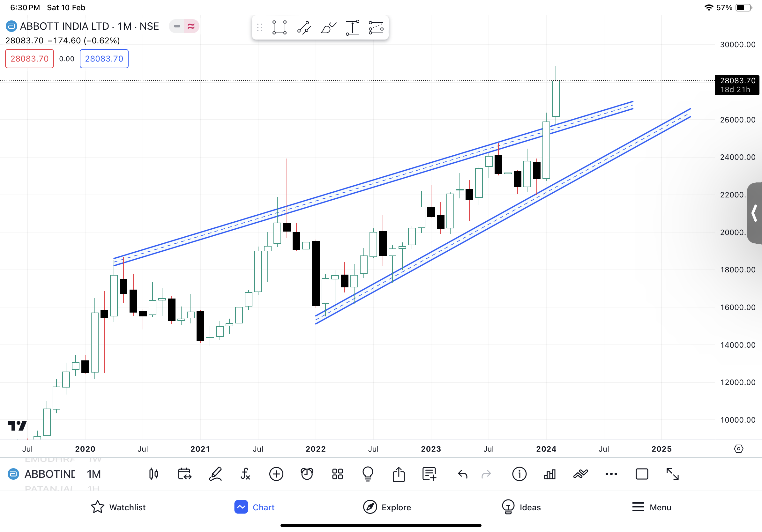Open chart settings gear near price axis
Screen dimensions: 762x532
pyautogui.click(x=738, y=449)
